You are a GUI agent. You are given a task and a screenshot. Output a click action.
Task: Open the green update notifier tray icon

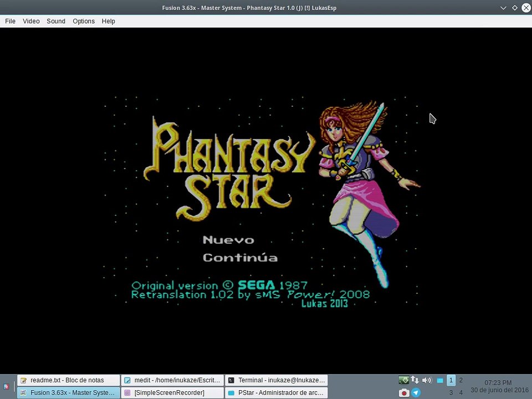click(x=403, y=380)
